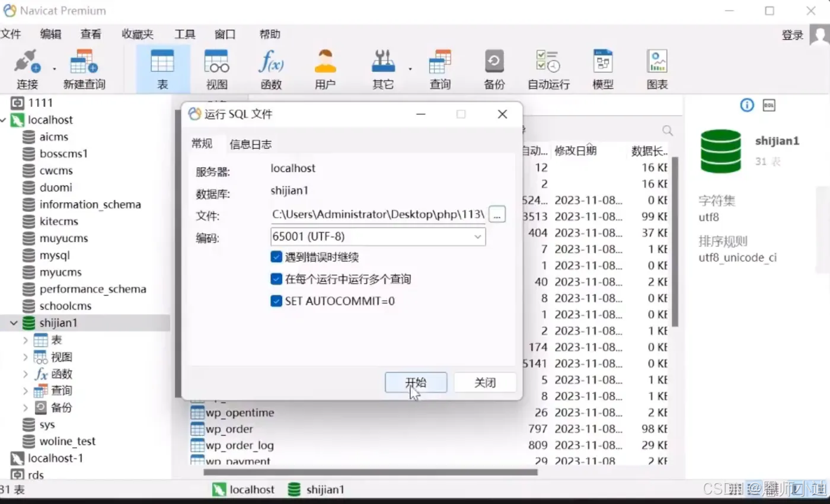Screen dimensions: 830x504
Task: Expand the 查询 node under shijian1
Action: point(25,391)
